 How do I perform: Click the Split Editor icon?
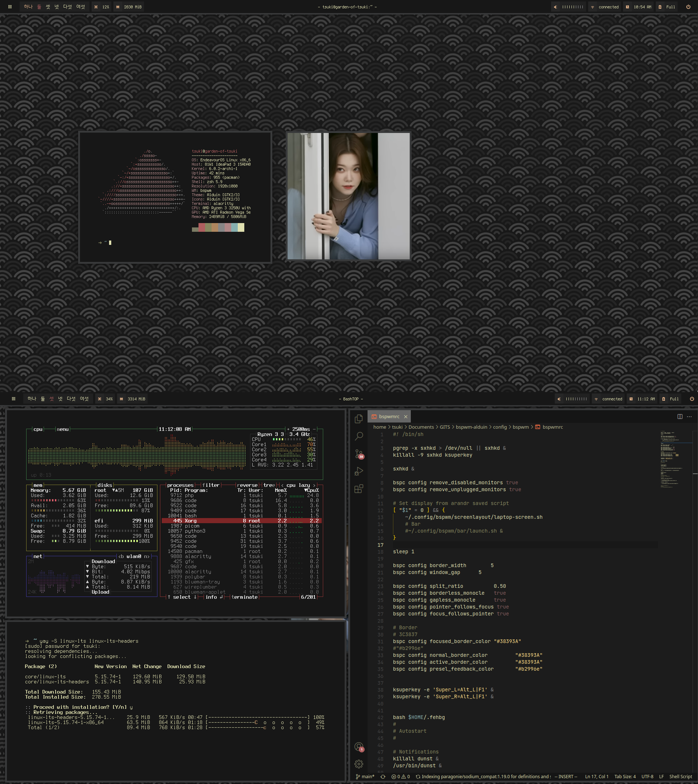(680, 417)
